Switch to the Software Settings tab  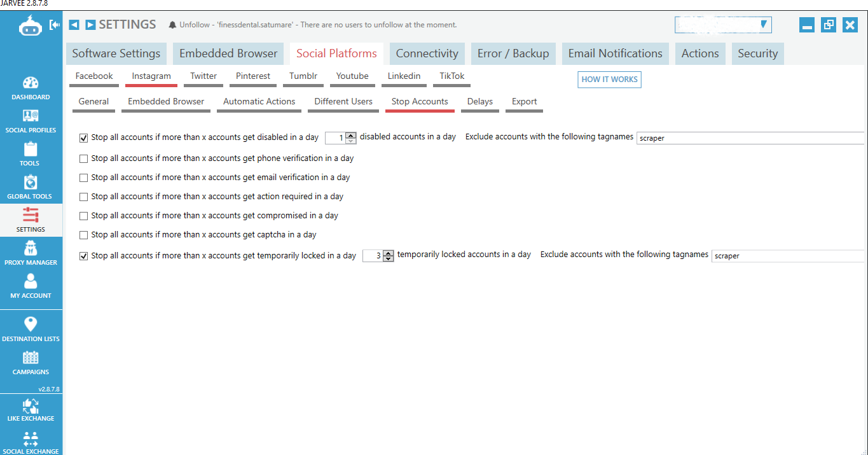pyautogui.click(x=116, y=53)
